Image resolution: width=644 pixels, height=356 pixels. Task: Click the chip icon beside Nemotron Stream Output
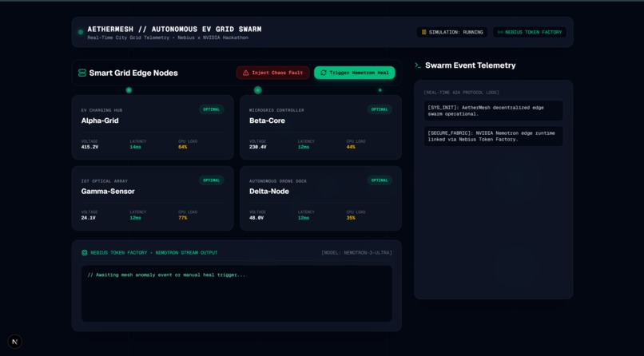click(85, 253)
